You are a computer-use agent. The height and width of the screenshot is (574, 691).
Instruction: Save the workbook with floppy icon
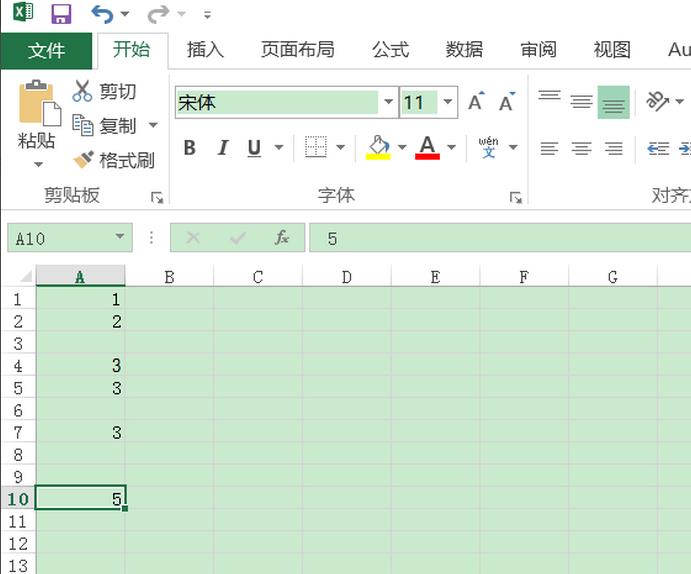point(61,14)
